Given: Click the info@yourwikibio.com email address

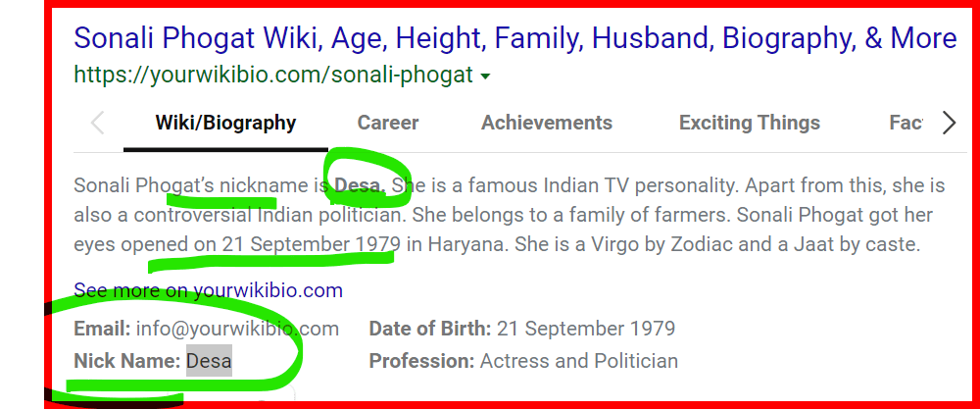Looking at the screenshot, I should (237, 329).
